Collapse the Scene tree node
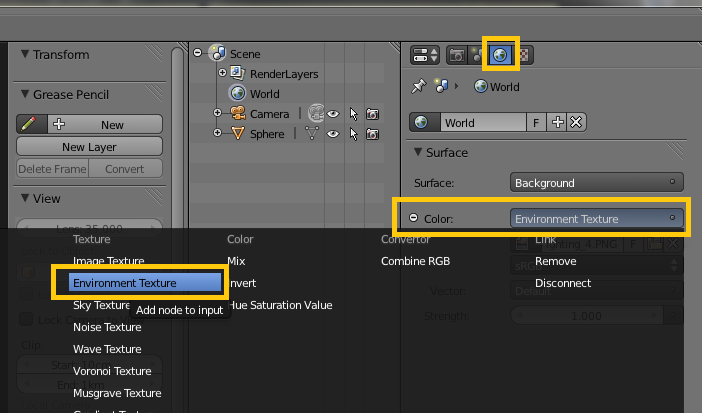The width and height of the screenshot is (702, 413). [197, 53]
